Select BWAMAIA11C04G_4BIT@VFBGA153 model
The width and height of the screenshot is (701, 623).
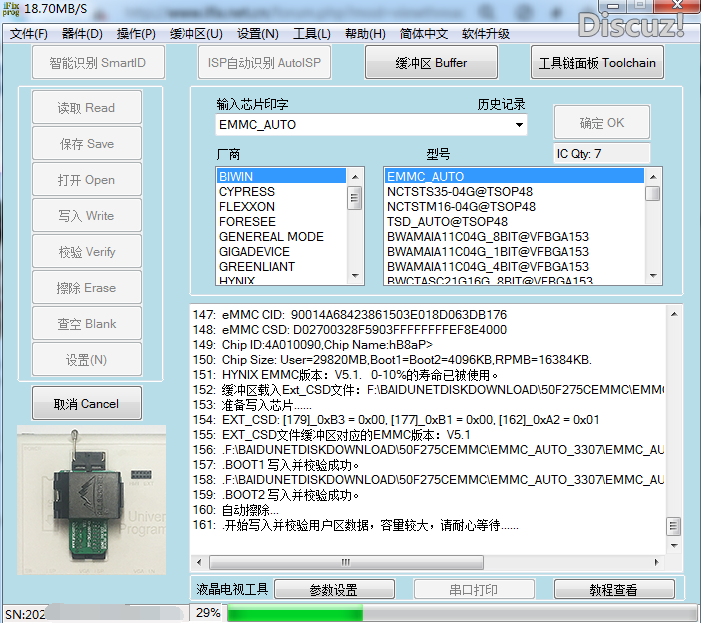click(514, 266)
